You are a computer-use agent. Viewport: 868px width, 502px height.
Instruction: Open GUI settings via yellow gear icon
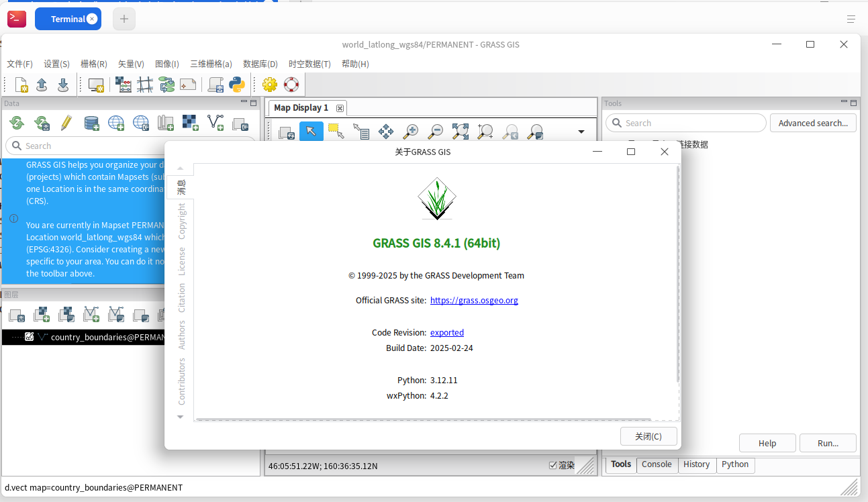coord(270,85)
